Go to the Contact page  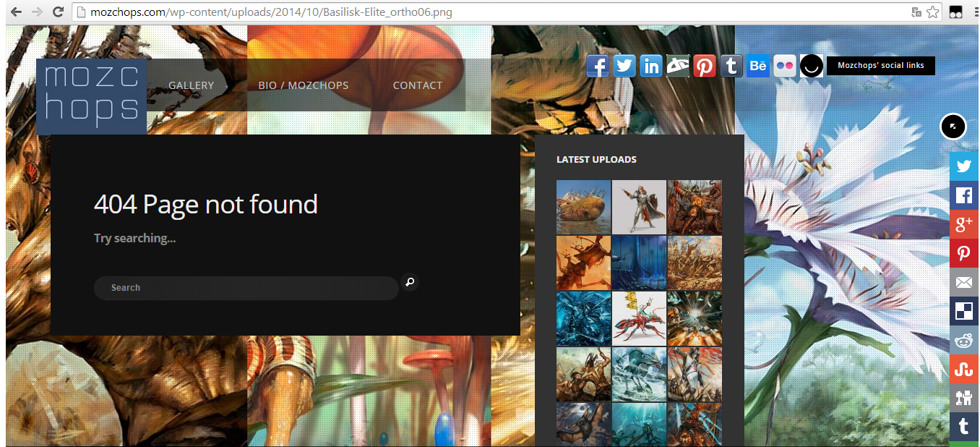(417, 85)
